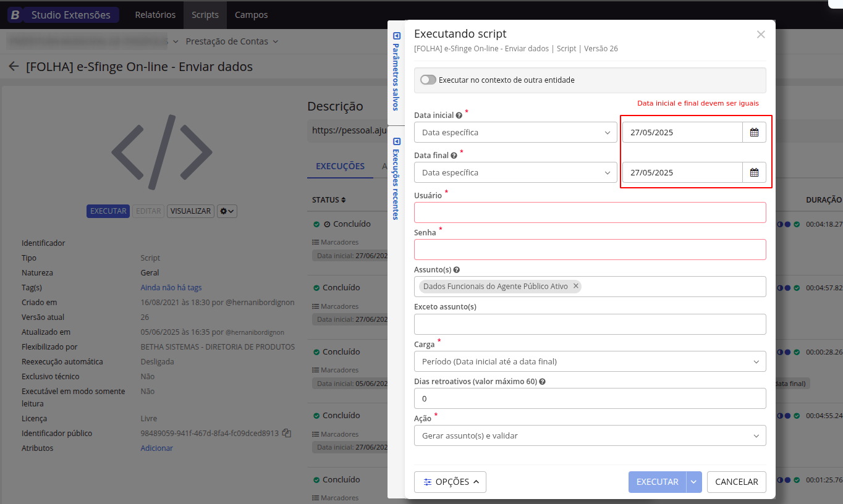The height and width of the screenshot is (504, 843).
Task: Open the gear settings dropdown beside VISUALIZAR
Action: pyautogui.click(x=227, y=211)
